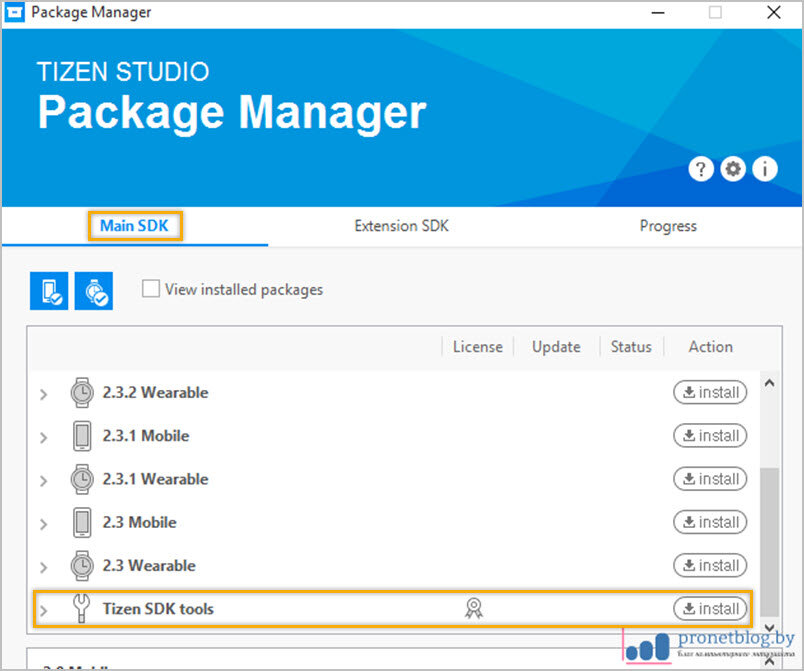Viewport: 804px width, 671px height.
Task: Expand the 2.3 Mobile row
Action: (44, 524)
